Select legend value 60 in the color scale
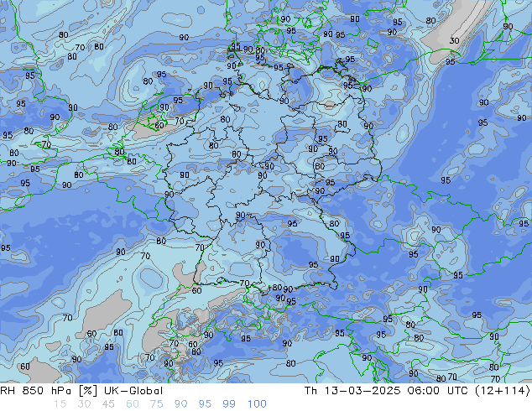532x411 pixels. [133, 404]
